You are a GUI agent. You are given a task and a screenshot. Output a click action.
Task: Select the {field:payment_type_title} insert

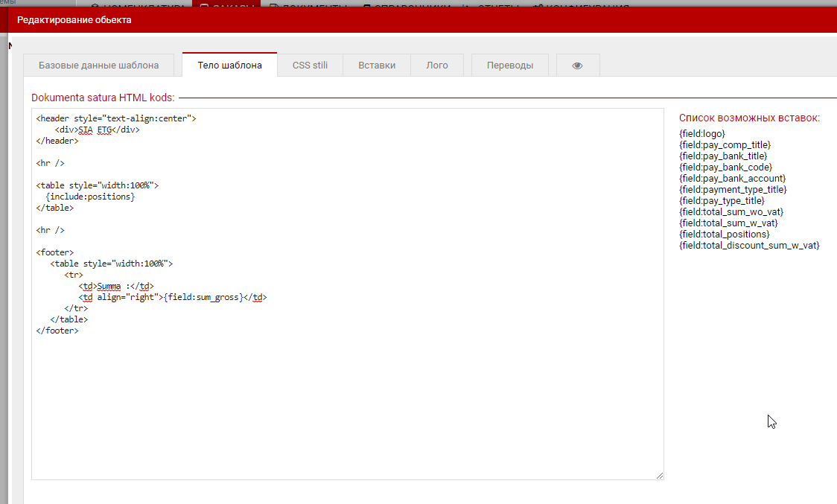pos(733,190)
